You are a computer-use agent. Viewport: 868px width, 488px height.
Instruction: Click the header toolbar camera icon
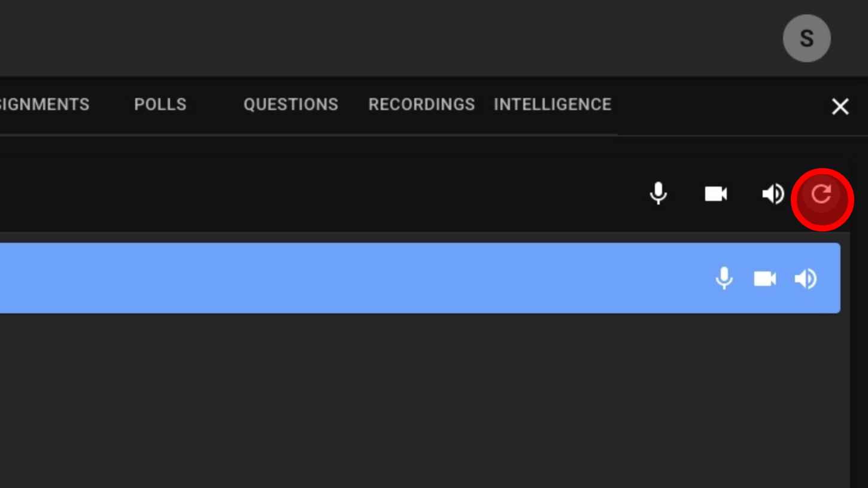point(715,194)
